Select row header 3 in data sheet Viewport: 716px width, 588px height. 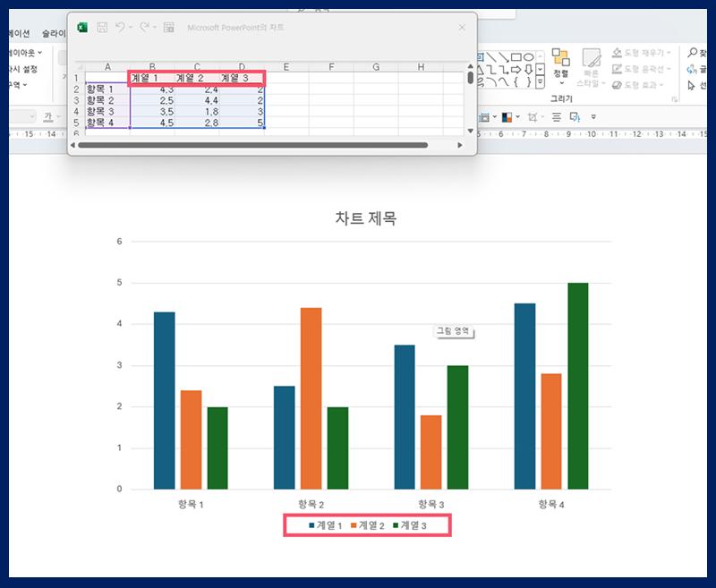[76, 100]
